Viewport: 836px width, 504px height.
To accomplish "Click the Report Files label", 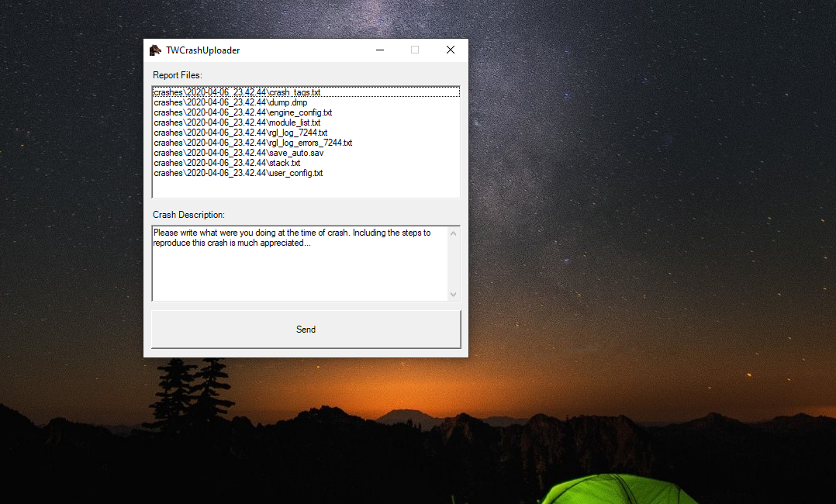I will pos(178,75).
